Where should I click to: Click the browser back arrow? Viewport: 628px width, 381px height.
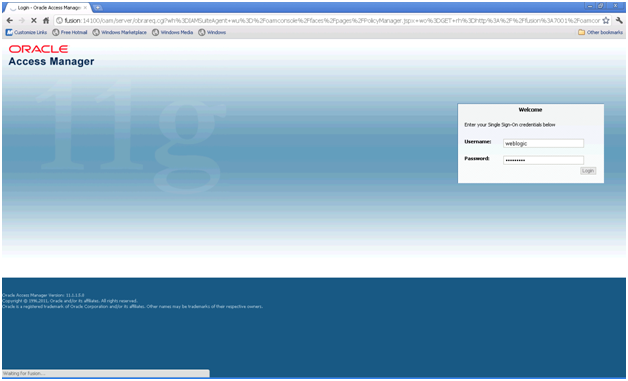pos(10,20)
